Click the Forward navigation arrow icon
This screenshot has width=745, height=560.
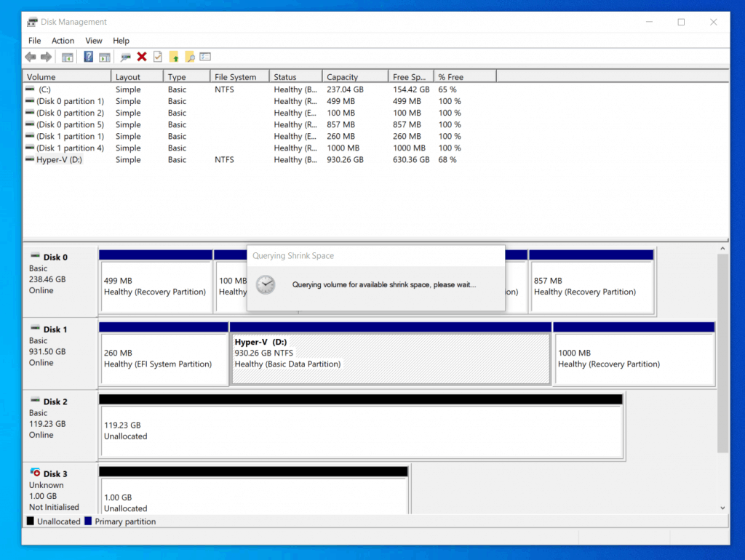[47, 57]
